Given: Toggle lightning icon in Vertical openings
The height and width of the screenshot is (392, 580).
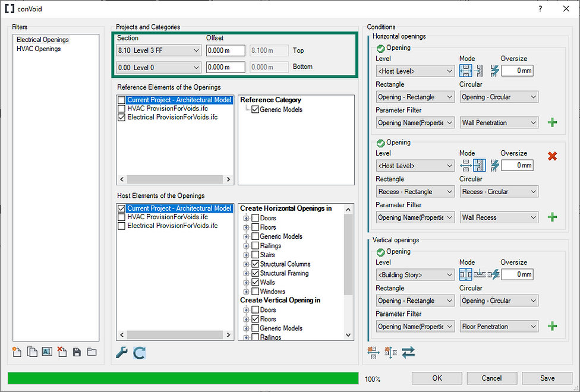Looking at the screenshot, I should [494, 274].
